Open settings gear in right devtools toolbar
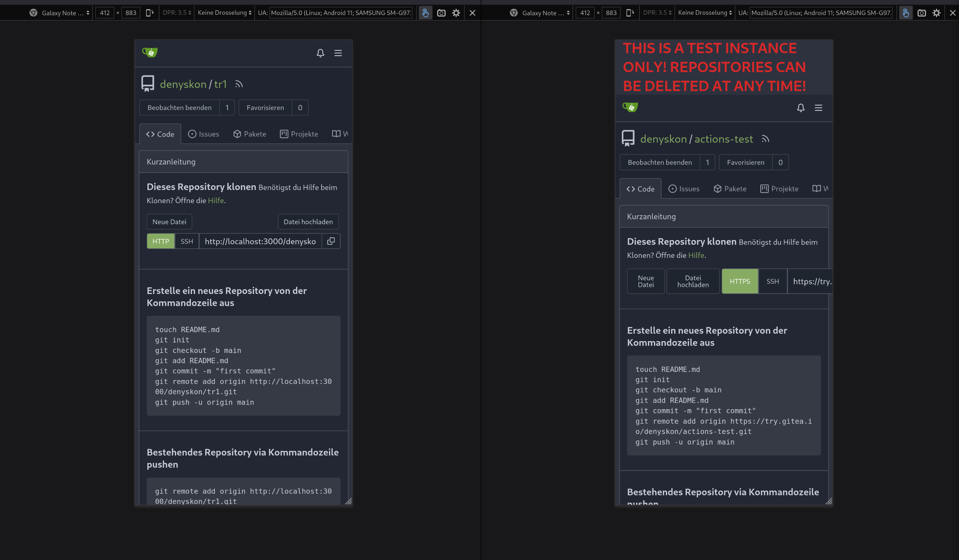The width and height of the screenshot is (959, 560). (936, 13)
